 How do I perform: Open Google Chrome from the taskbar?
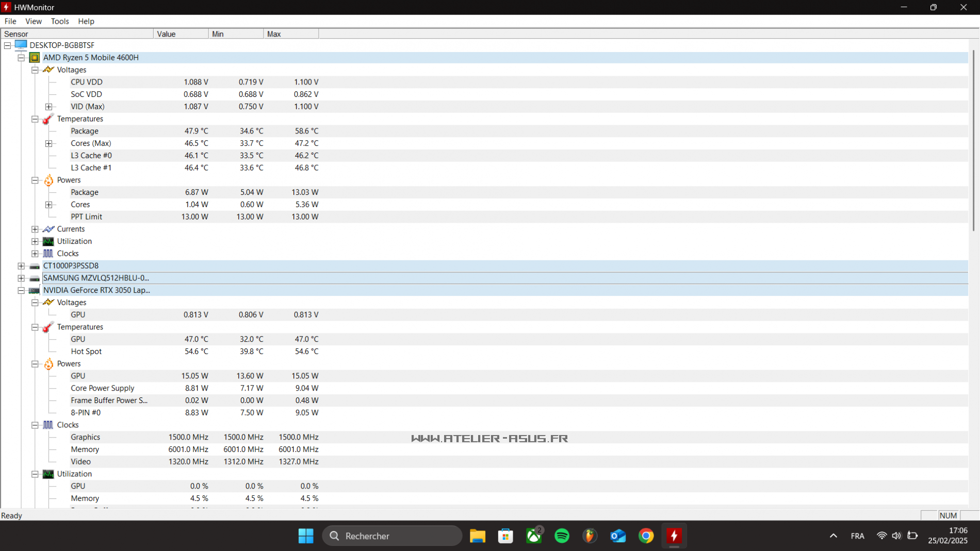(646, 536)
